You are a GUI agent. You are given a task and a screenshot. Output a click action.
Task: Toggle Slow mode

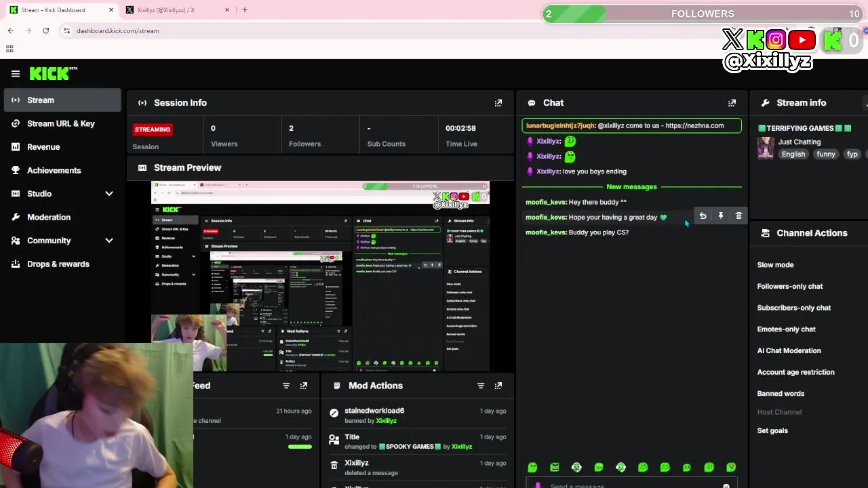pos(775,265)
